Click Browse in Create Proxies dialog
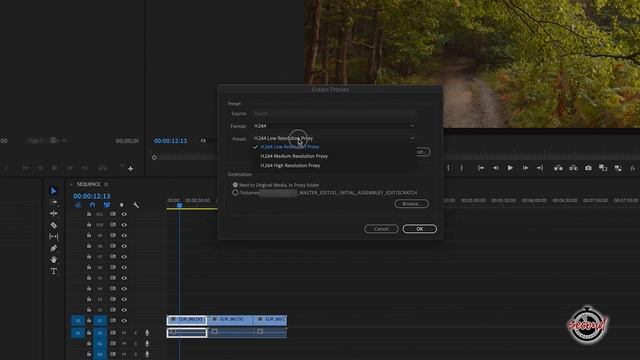The height and width of the screenshot is (360, 640). 411,204
